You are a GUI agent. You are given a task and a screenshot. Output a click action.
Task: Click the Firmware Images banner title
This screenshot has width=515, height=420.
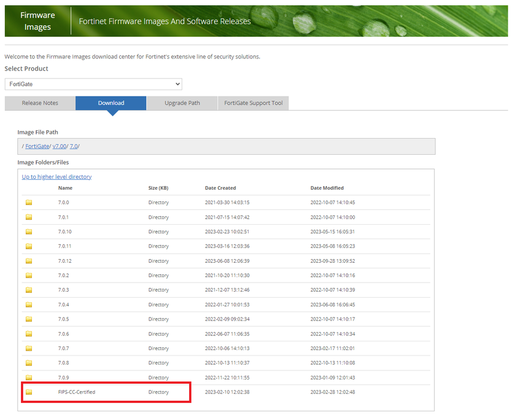pos(37,21)
